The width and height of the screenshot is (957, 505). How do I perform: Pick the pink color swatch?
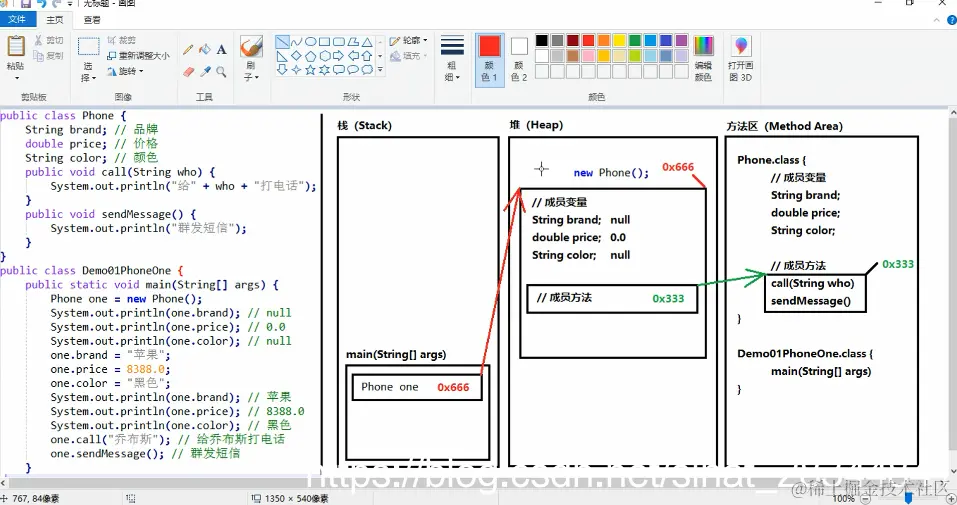click(x=588, y=56)
